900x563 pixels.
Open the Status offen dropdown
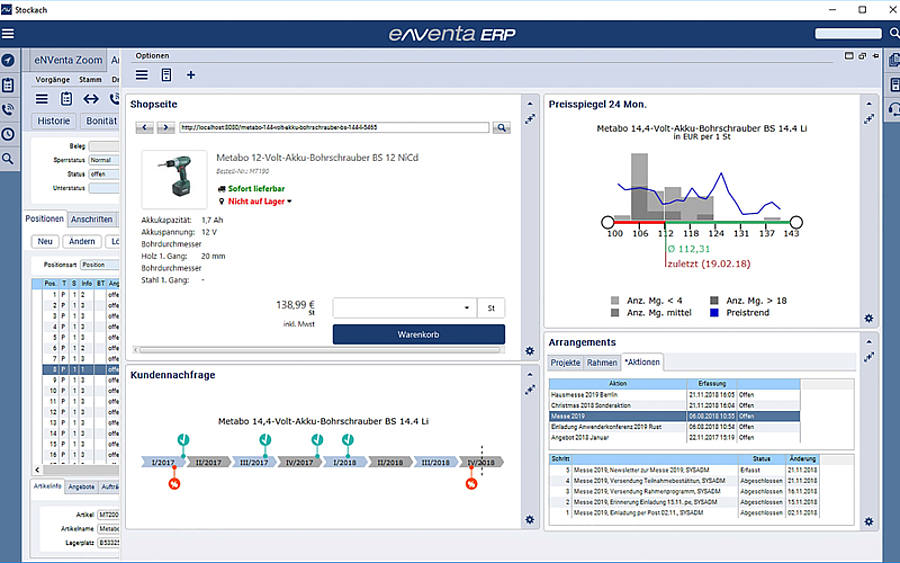pos(104,174)
